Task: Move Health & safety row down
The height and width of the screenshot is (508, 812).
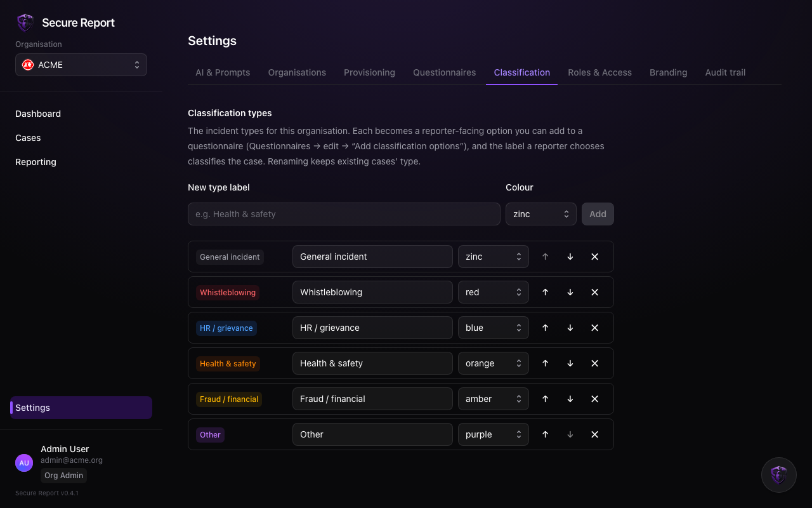Action: point(570,363)
